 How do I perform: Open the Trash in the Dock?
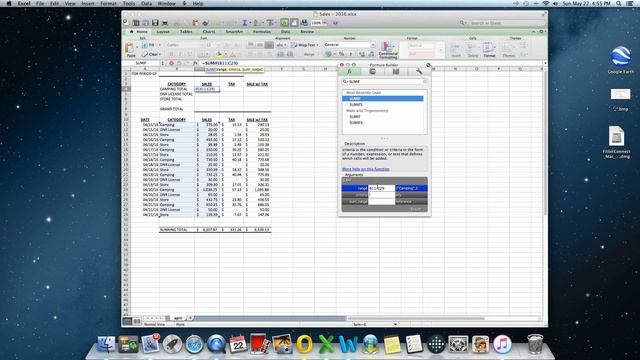tap(535, 344)
